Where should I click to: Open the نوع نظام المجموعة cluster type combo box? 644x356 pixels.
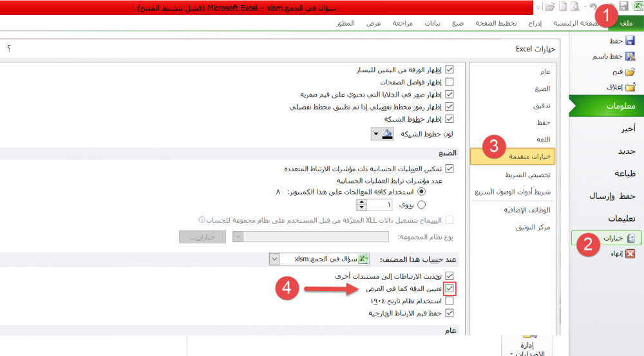(310, 236)
